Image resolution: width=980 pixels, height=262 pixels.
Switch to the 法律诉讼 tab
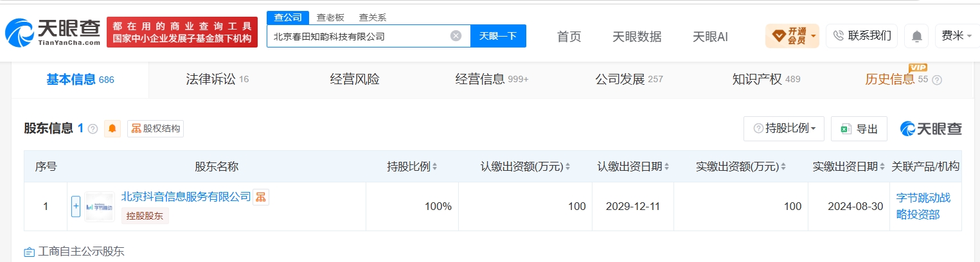coord(217,80)
